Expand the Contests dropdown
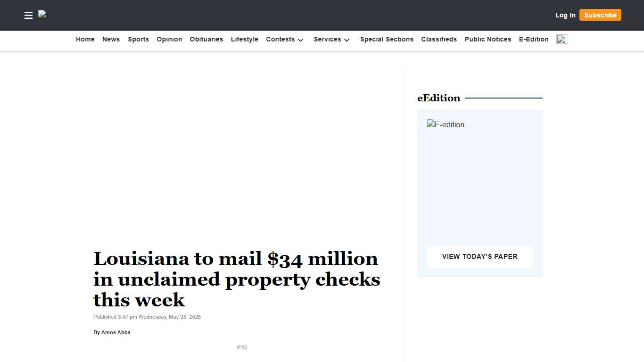 click(284, 40)
